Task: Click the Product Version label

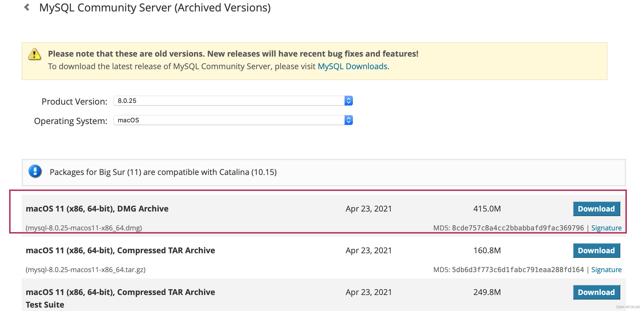Action: click(74, 101)
